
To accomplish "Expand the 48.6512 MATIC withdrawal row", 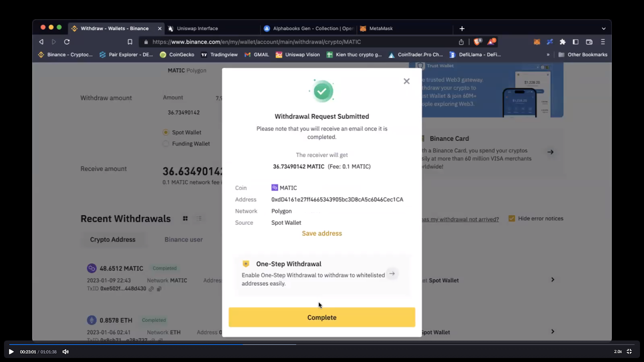I will [x=553, y=280].
